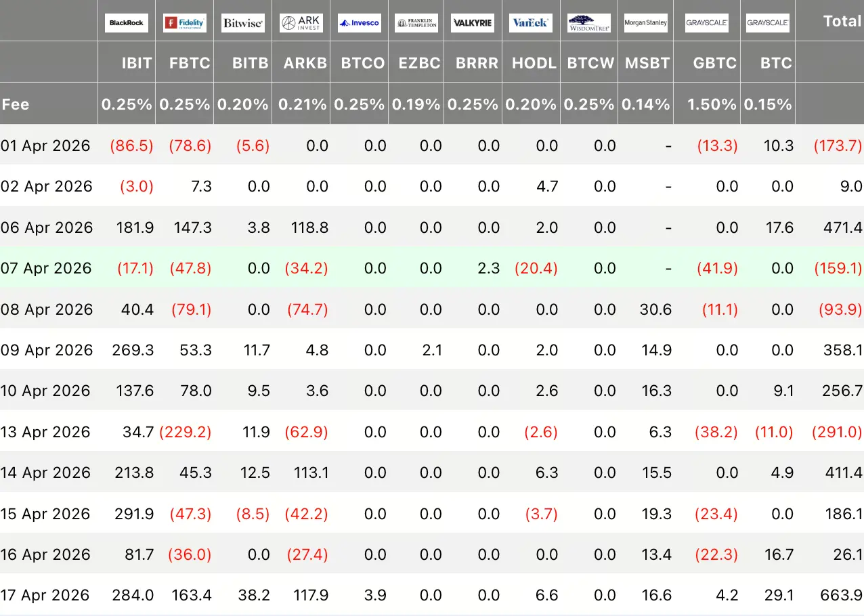Image resolution: width=864 pixels, height=616 pixels.
Task: Click the BlackRock logo
Action: click(x=127, y=23)
